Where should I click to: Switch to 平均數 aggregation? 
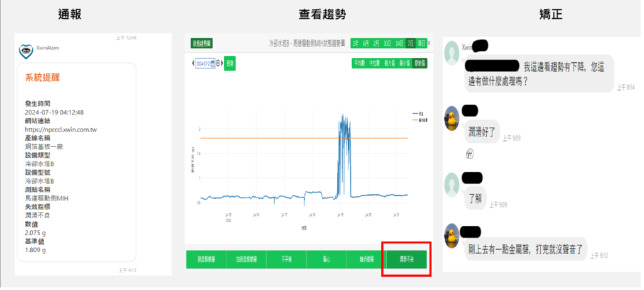click(359, 63)
